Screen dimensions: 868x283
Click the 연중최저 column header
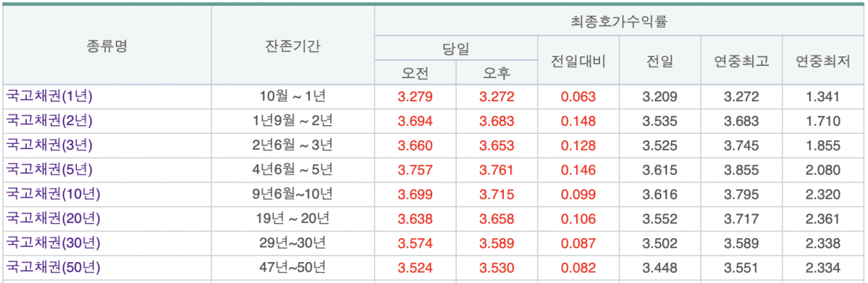point(823,60)
